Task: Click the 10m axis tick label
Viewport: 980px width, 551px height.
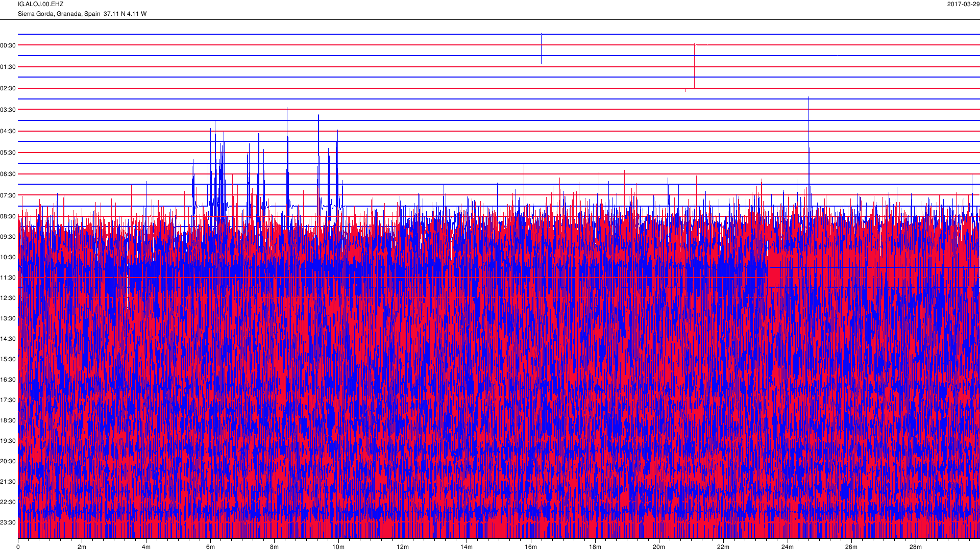Action: 338,547
